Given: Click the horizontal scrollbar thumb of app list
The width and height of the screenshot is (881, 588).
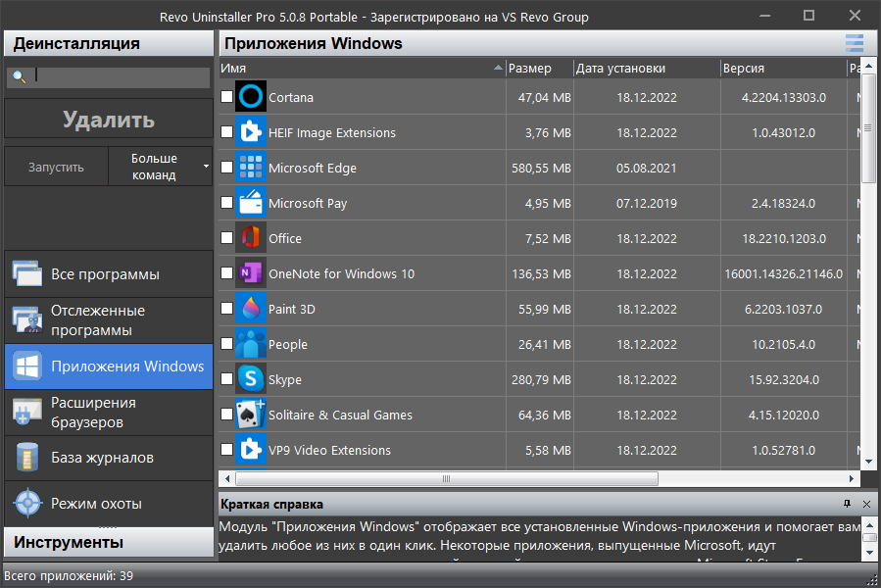Looking at the screenshot, I should pyautogui.click(x=447, y=479).
